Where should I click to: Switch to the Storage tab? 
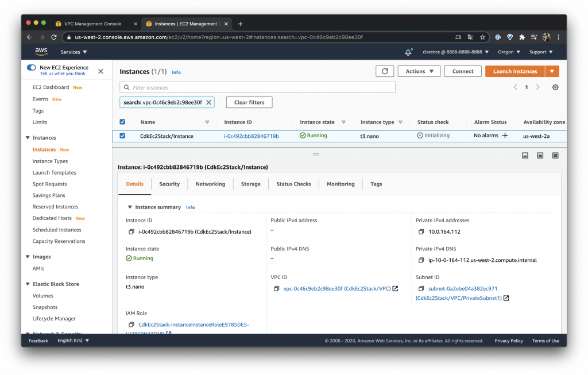pyautogui.click(x=251, y=184)
